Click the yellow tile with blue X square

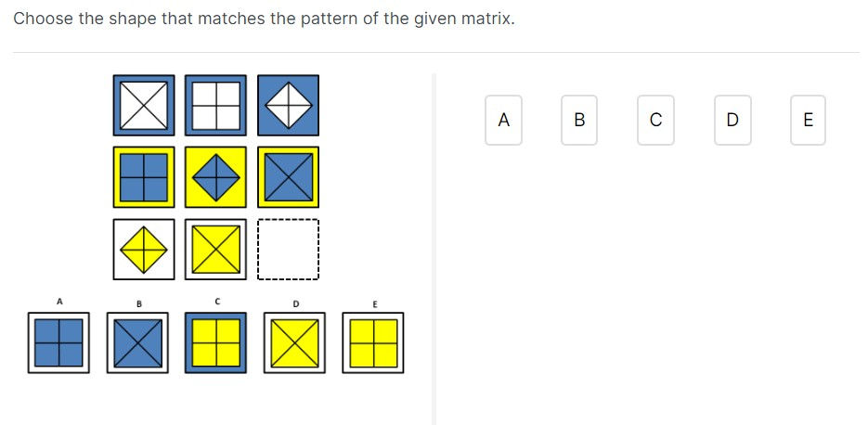click(288, 177)
